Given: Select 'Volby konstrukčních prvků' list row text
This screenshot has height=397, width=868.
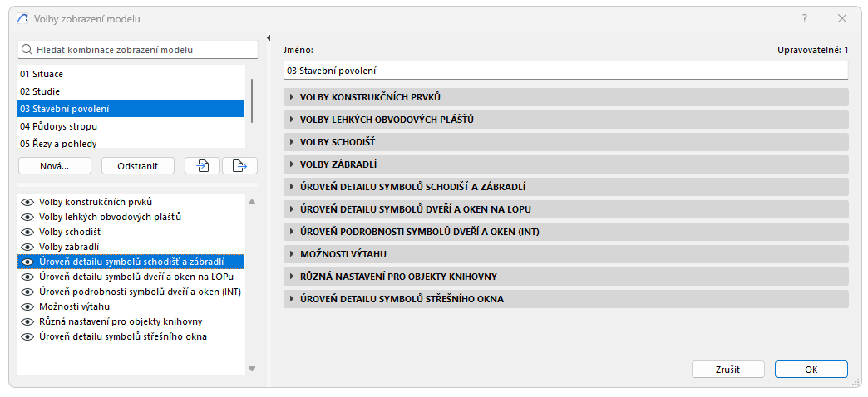Looking at the screenshot, I should 96,203.
